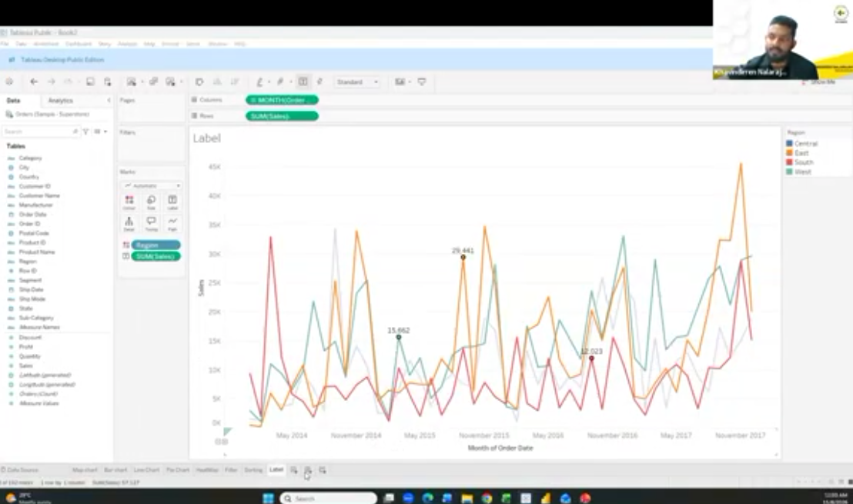Image resolution: width=853 pixels, height=504 pixels.
Task: Click the 29,441 mark label on chart
Action: point(463,251)
